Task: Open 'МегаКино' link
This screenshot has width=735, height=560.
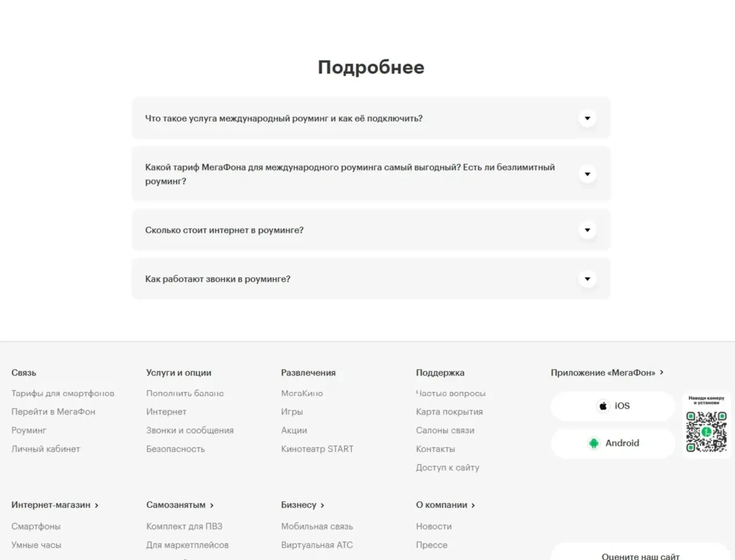Action: pyautogui.click(x=302, y=394)
